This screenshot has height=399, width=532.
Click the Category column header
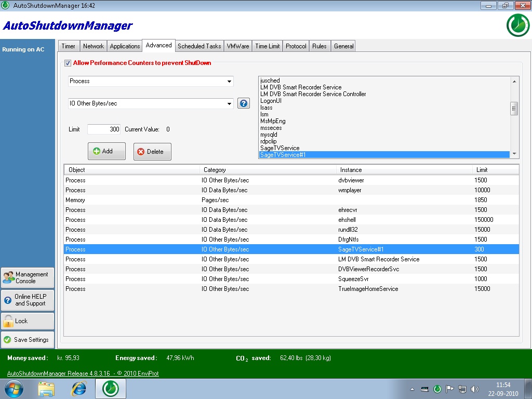pos(268,170)
